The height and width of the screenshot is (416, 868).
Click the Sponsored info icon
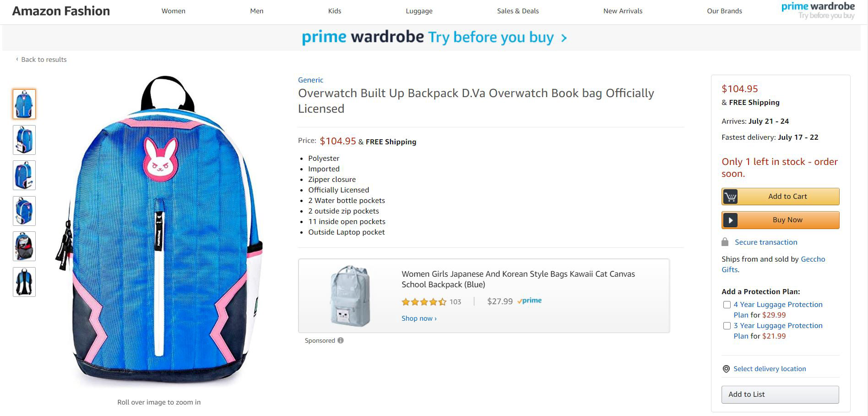tap(341, 340)
